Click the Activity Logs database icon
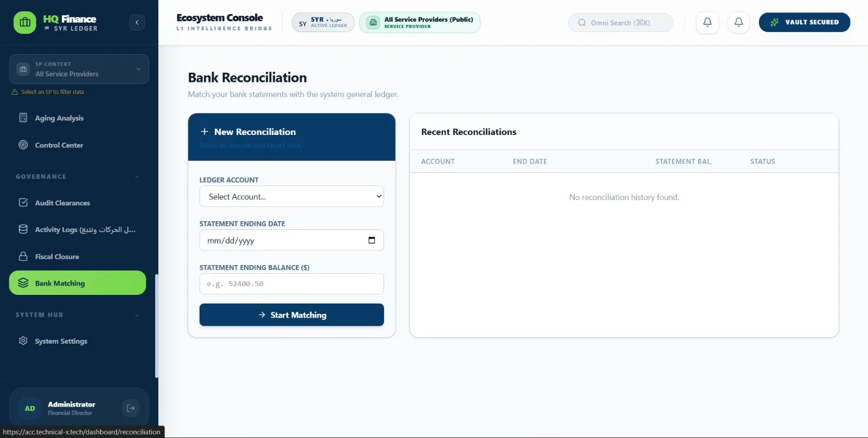This screenshot has height=438, width=868. (x=23, y=229)
